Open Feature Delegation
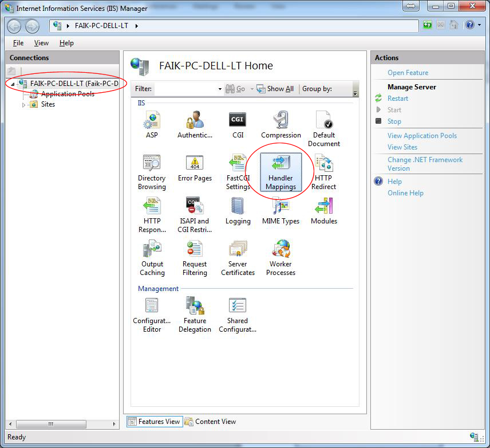 (x=195, y=315)
